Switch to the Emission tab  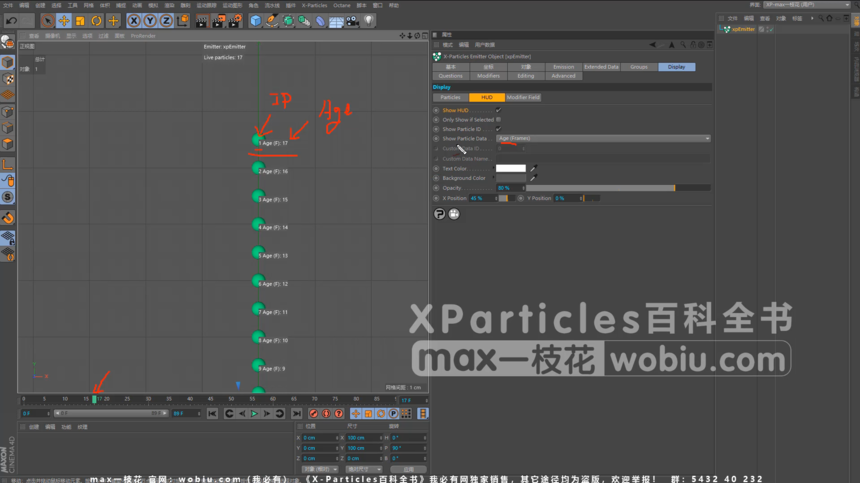point(563,67)
